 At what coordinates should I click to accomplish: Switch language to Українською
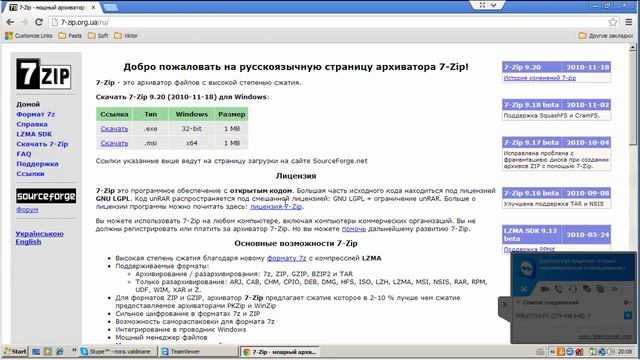click(40, 234)
